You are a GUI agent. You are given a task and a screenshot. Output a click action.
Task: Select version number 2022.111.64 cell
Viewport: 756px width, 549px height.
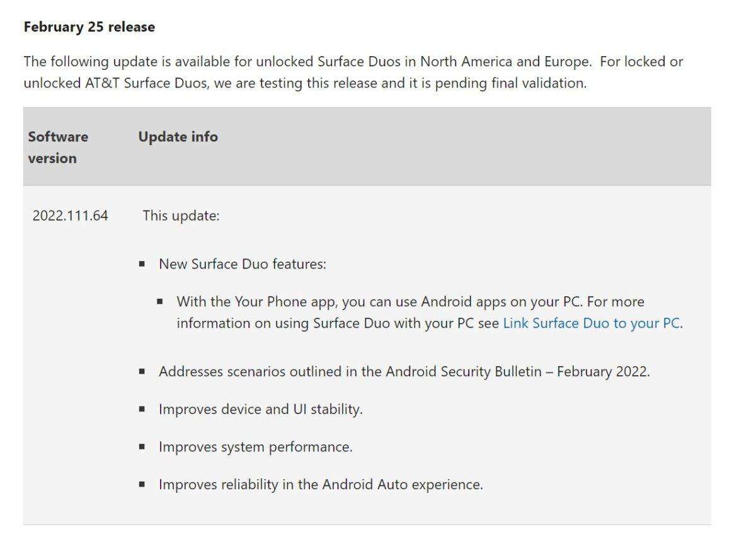(x=70, y=216)
